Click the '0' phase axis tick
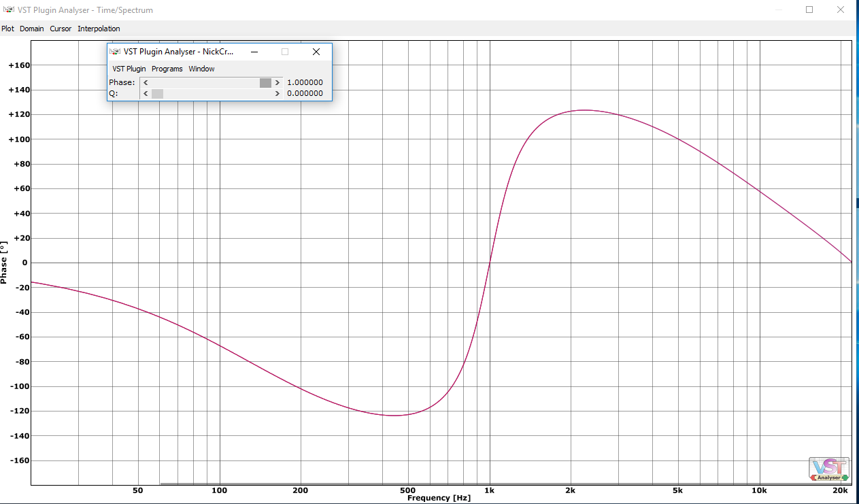 point(25,263)
